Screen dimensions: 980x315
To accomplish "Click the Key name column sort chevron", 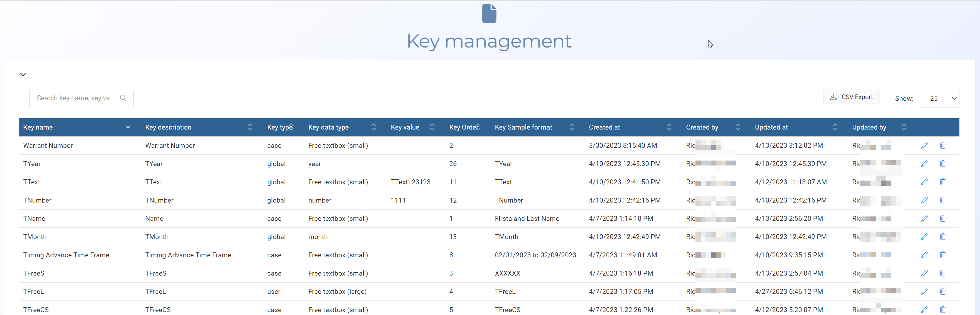I will (128, 127).
